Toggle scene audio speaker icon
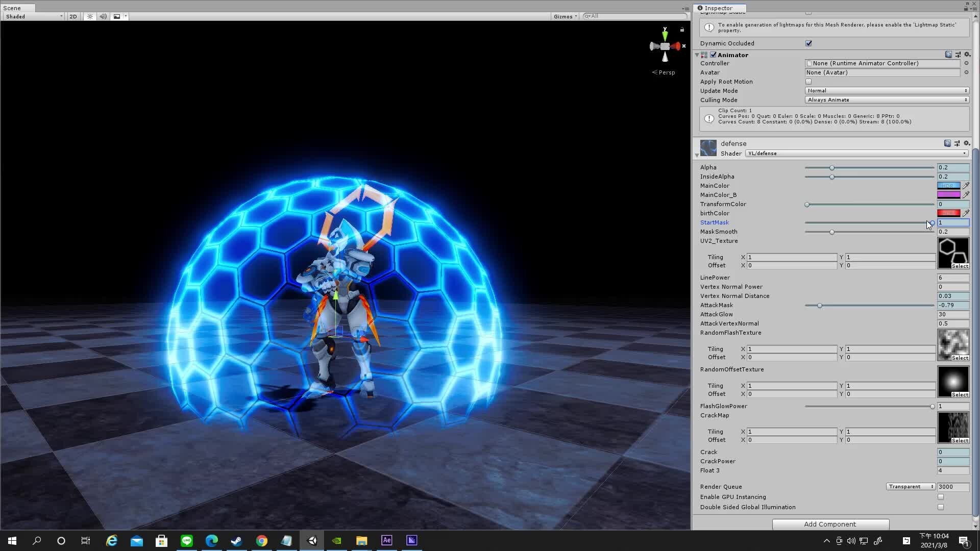 pyautogui.click(x=103, y=16)
